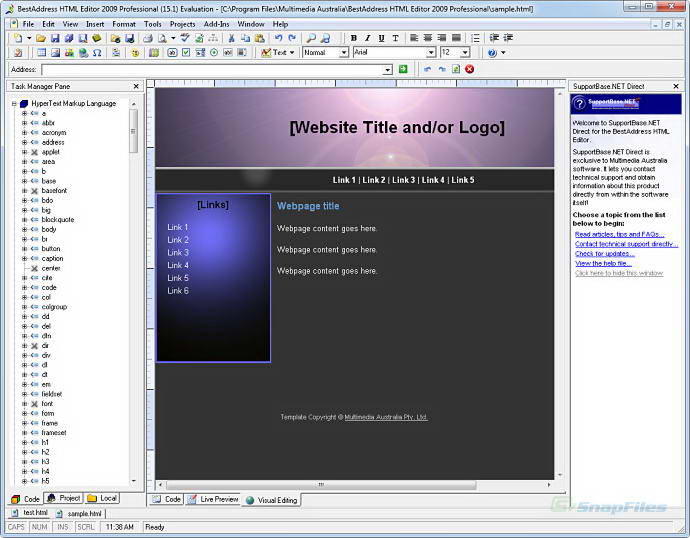Open the Text color dropdown arrow
This screenshot has height=538, width=690.
(x=292, y=53)
